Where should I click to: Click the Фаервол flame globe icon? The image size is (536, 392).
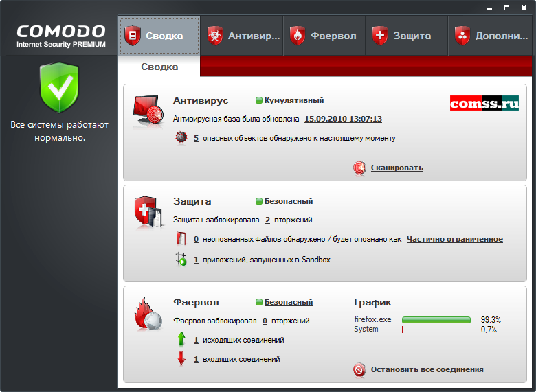[x=148, y=314]
